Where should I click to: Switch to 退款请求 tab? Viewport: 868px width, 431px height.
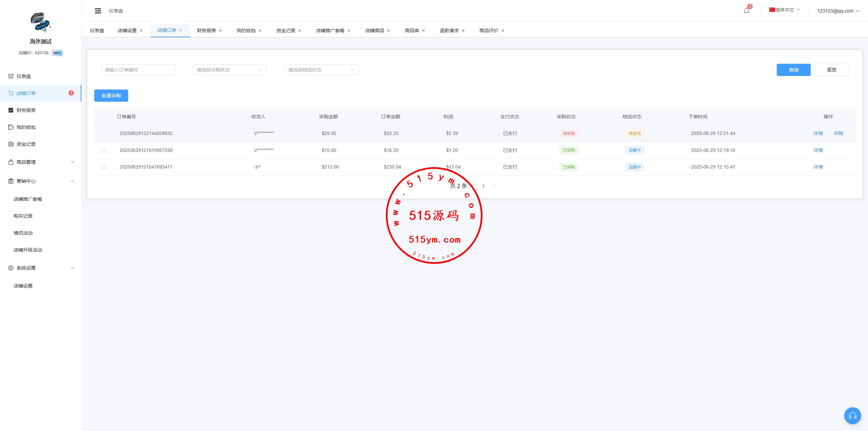(449, 31)
